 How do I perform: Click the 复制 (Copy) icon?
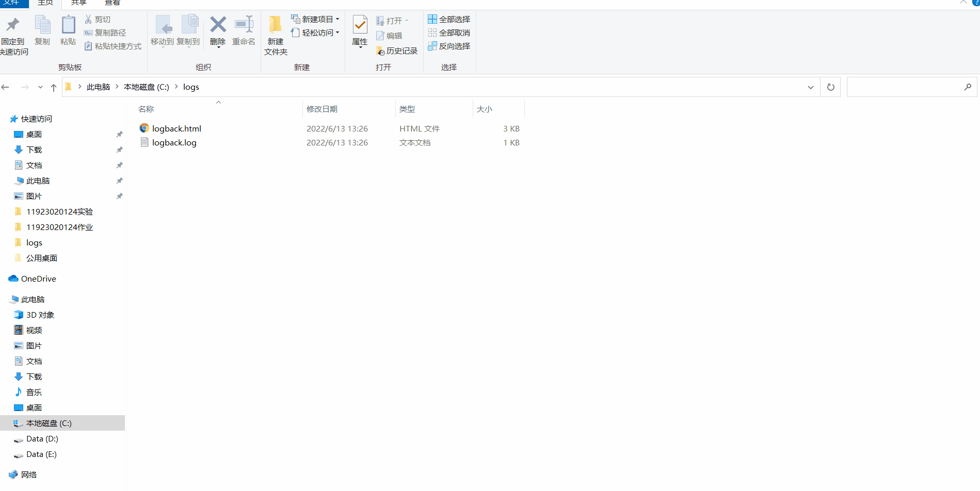42,31
